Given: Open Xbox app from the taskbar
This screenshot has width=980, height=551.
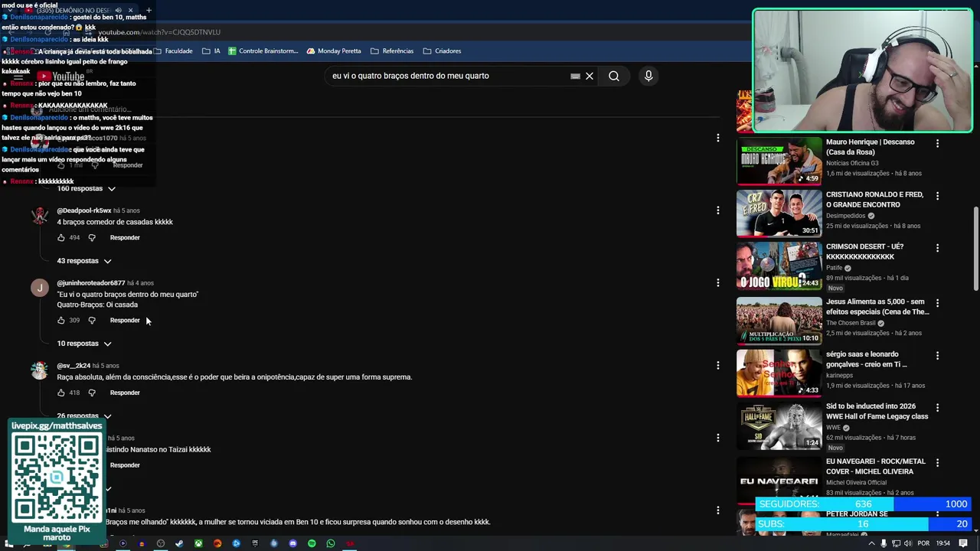Looking at the screenshot, I should pos(198,543).
